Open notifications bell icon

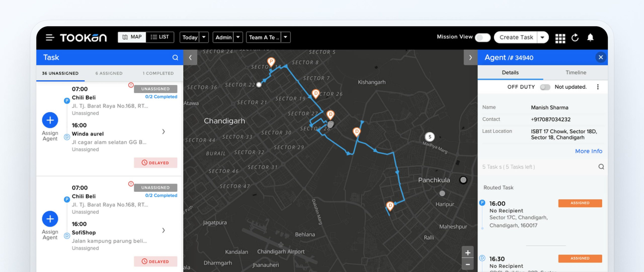tap(590, 37)
